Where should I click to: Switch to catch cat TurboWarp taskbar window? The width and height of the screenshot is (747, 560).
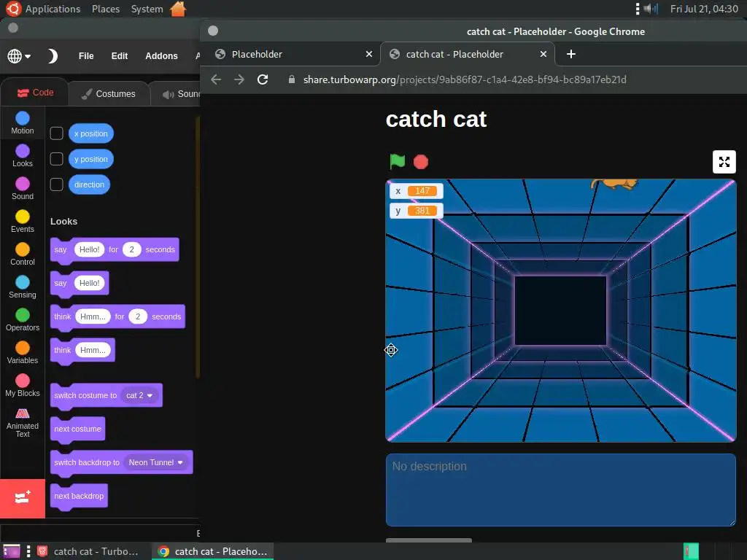click(x=88, y=551)
